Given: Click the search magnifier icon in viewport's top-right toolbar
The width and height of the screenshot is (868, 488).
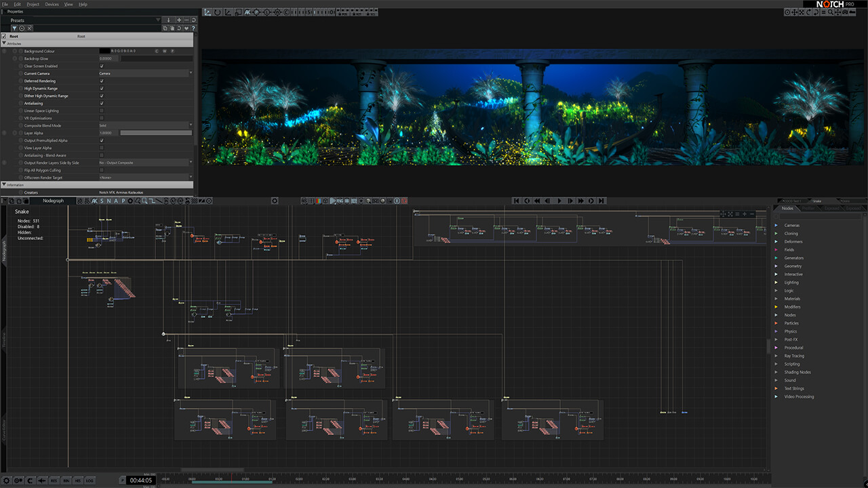Looking at the screenshot, I should (x=831, y=12).
